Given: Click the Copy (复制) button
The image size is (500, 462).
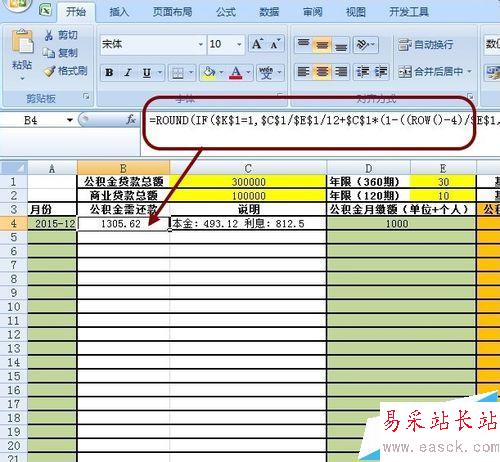Looking at the screenshot, I should [x=60, y=53].
